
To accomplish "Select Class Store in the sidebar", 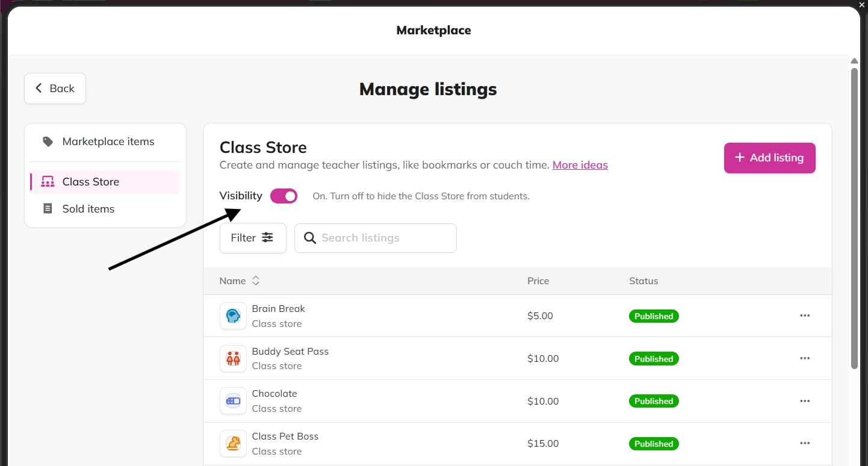I will click(105, 182).
